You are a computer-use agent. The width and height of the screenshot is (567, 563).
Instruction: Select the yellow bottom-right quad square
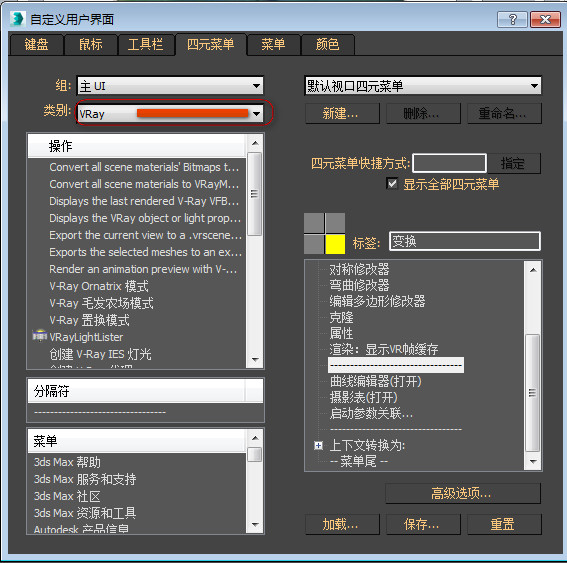(x=335, y=244)
